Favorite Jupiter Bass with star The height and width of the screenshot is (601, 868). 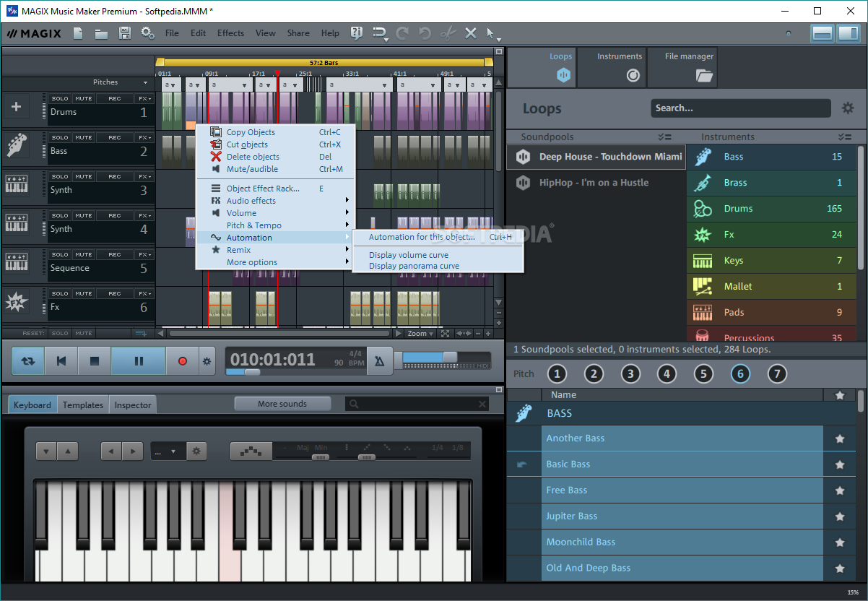[840, 516]
